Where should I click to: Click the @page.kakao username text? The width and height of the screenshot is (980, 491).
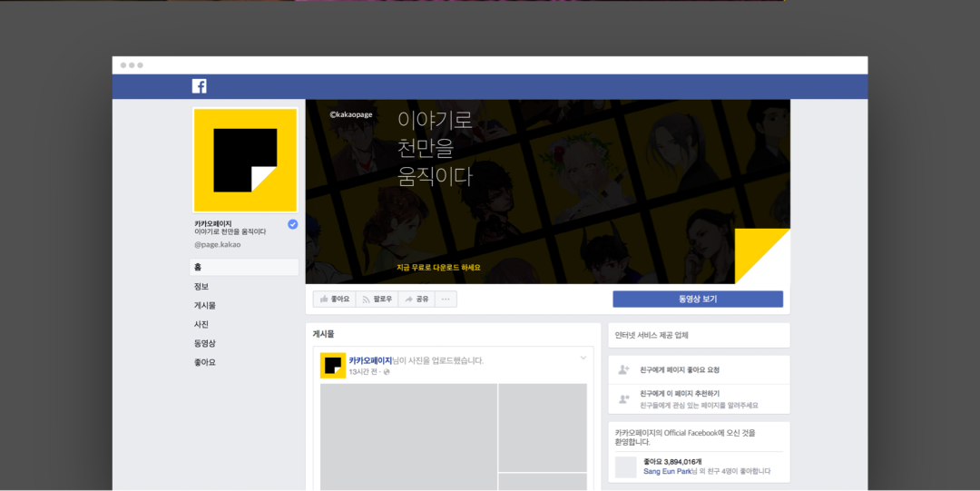[218, 244]
